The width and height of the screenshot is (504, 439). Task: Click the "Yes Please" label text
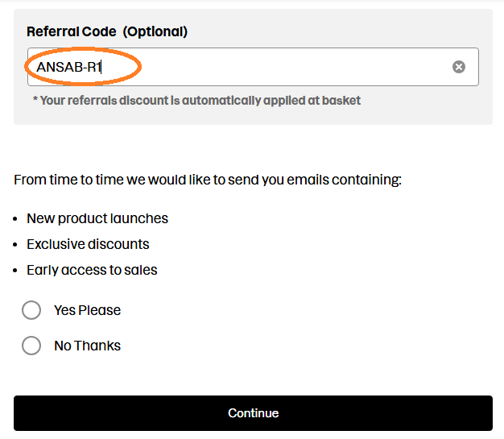tap(87, 310)
